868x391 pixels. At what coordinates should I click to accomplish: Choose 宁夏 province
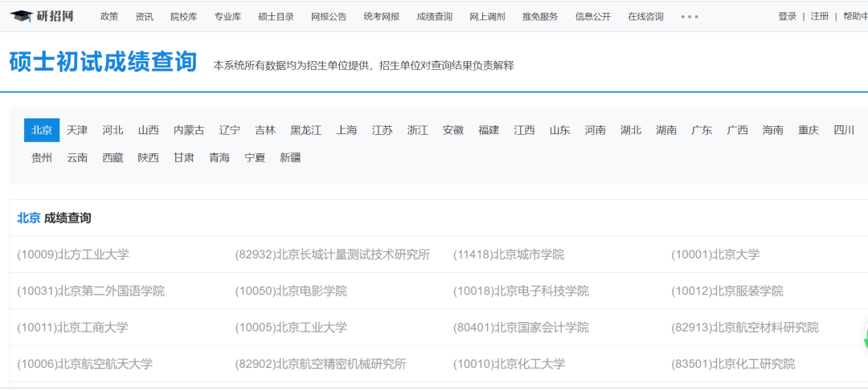coord(255,157)
